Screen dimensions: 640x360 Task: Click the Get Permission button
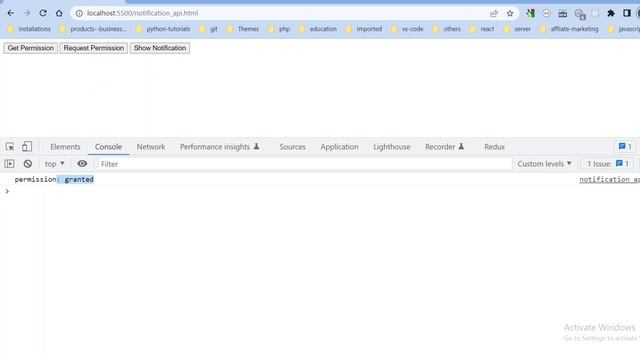coord(31,48)
